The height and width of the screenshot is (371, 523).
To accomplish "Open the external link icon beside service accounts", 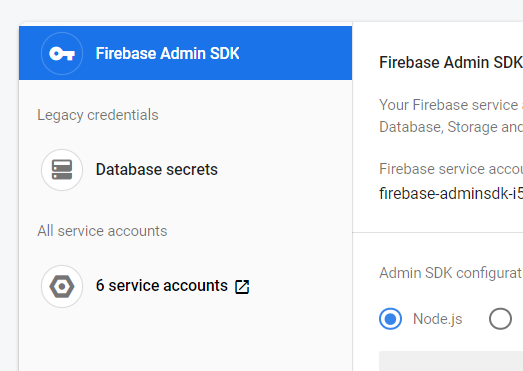I will [242, 287].
